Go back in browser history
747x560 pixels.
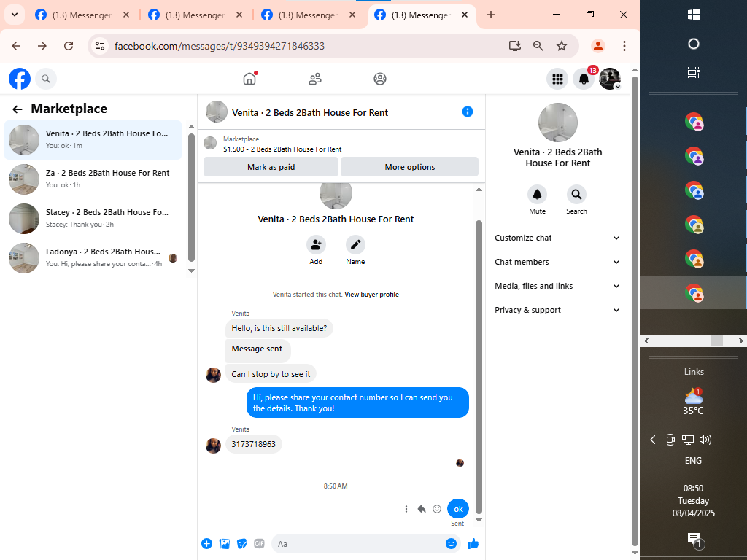pos(16,46)
